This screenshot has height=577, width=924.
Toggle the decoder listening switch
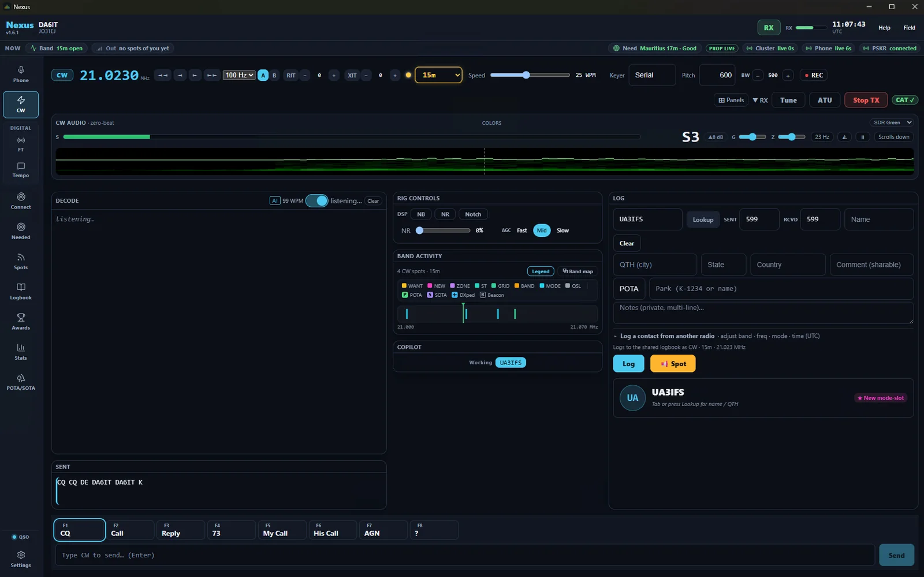click(x=316, y=200)
